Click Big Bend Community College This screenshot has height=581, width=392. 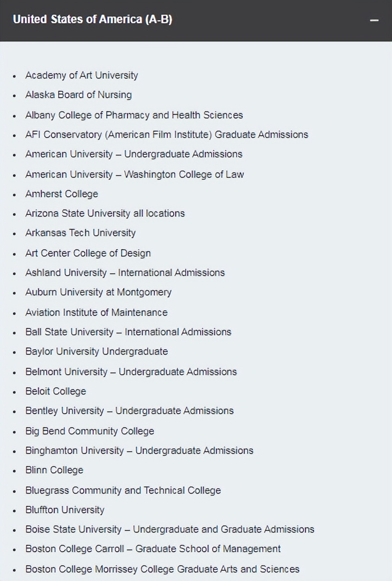coord(89,431)
